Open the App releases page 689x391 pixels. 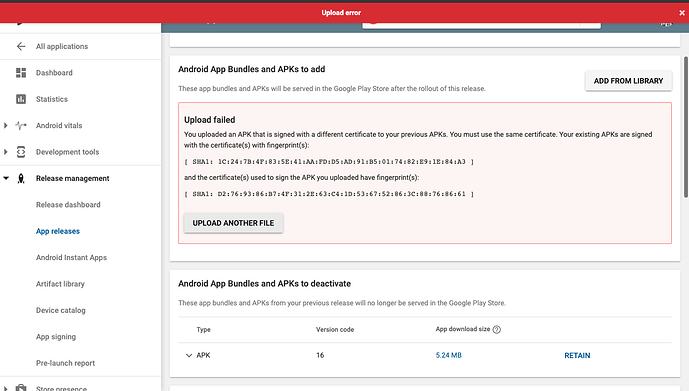coord(58,231)
